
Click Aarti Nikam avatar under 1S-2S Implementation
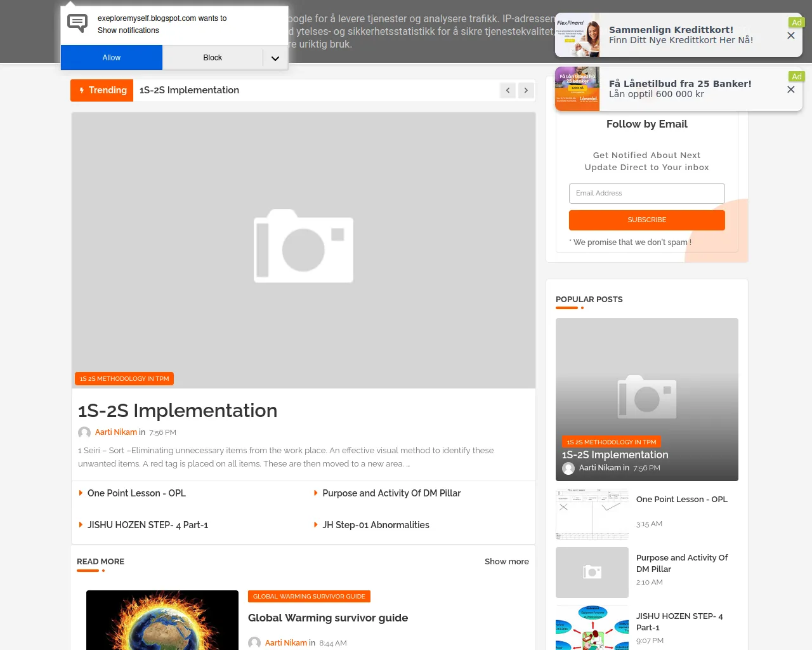[x=84, y=432]
